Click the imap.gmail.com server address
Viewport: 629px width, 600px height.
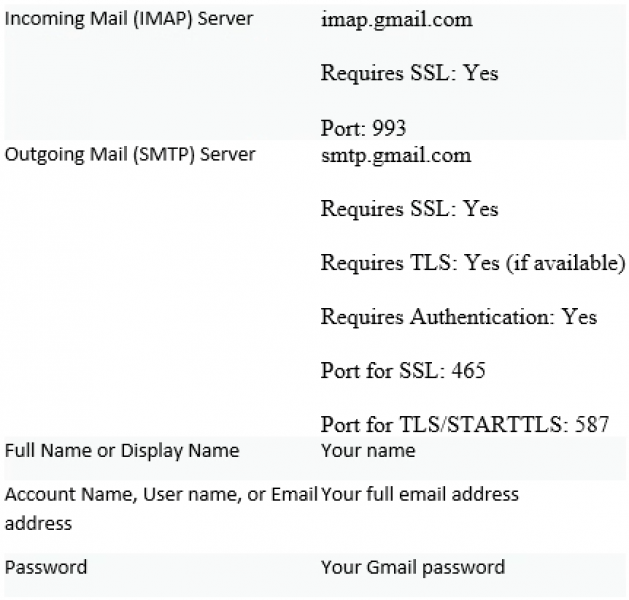coord(397,20)
